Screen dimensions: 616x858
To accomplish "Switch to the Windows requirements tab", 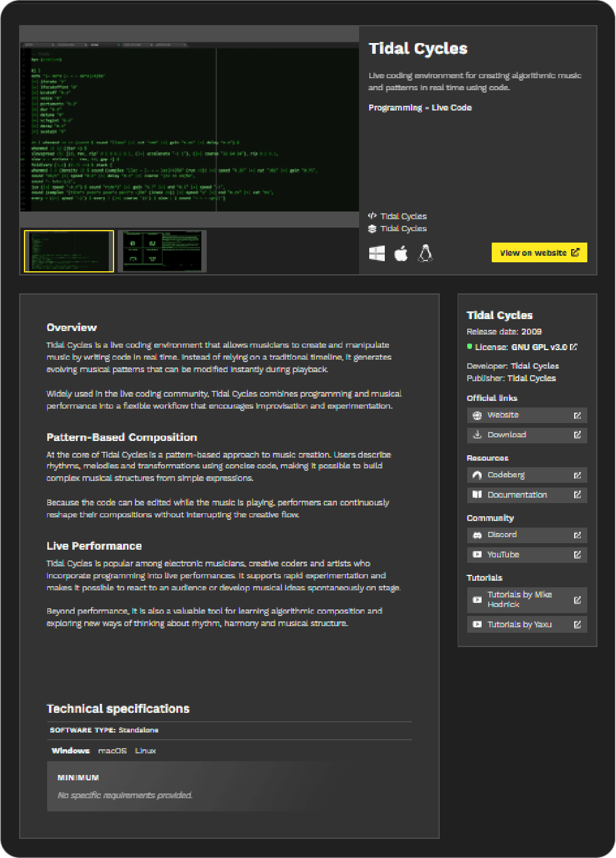I will point(71,751).
